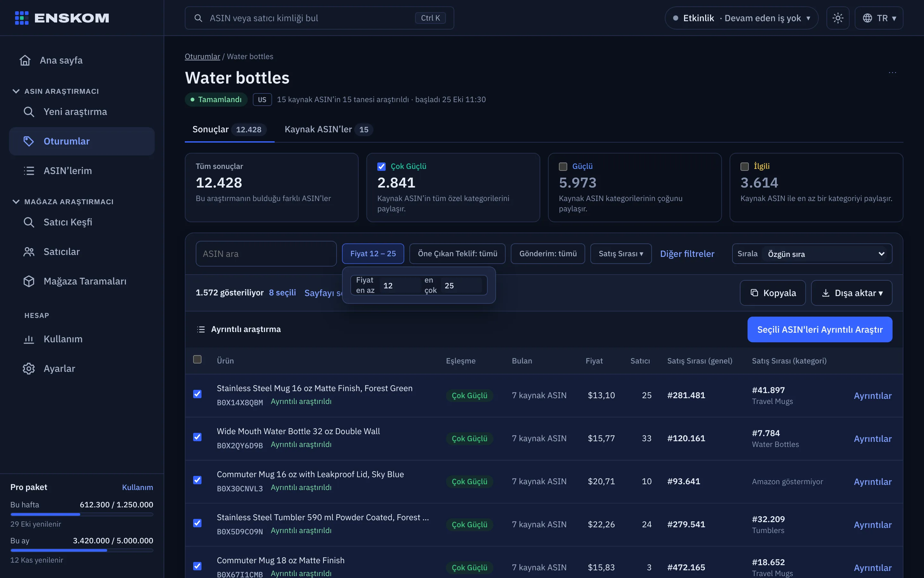
Task: Open the three-dot menu beside Water bottles
Action: pyautogui.click(x=892, y=73)
